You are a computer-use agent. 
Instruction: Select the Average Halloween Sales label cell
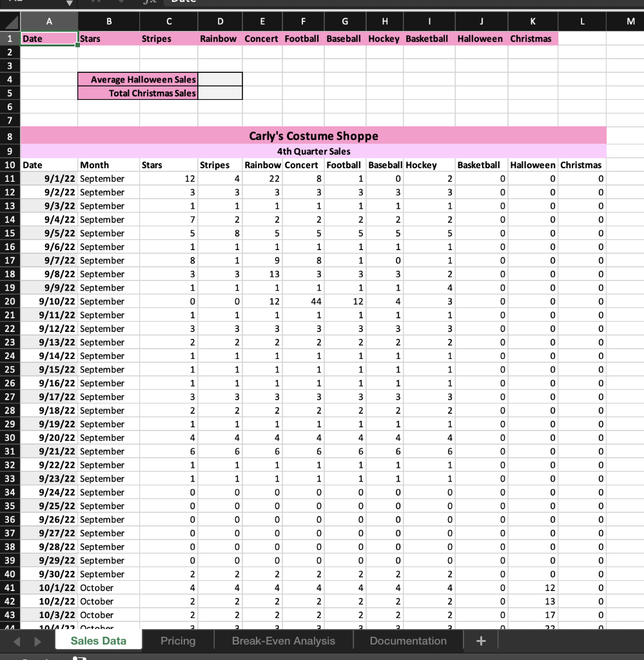pos(138,79)
